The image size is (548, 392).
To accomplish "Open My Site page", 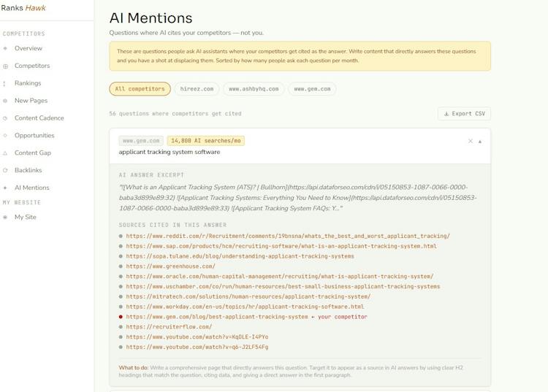I will point(25,217).
